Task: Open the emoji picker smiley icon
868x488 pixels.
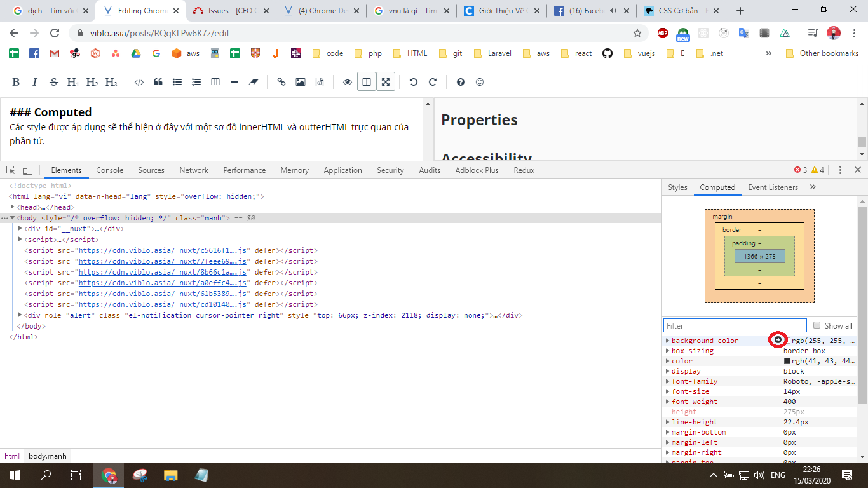Action: (x=480, y=82)
